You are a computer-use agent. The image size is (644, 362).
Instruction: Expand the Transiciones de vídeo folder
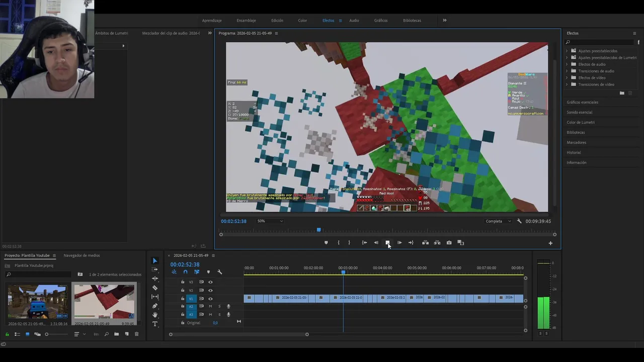coord(567,84)
